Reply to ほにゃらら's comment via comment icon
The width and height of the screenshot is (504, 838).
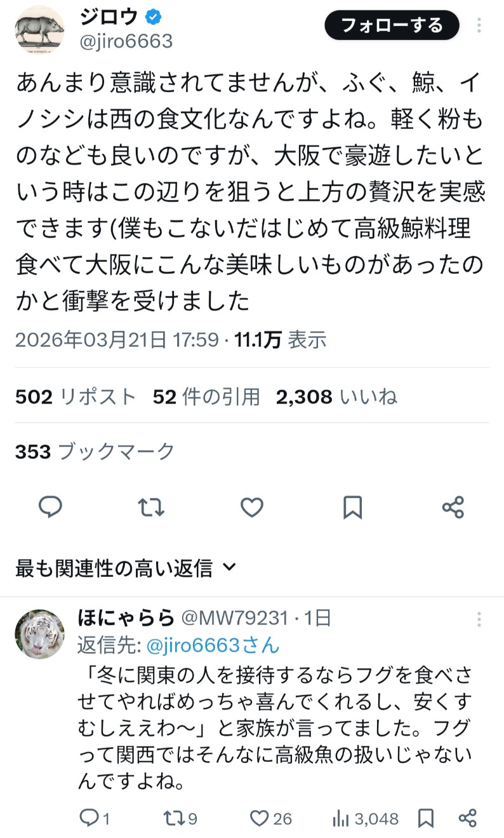pyautogui.click(x=95, y=818)
